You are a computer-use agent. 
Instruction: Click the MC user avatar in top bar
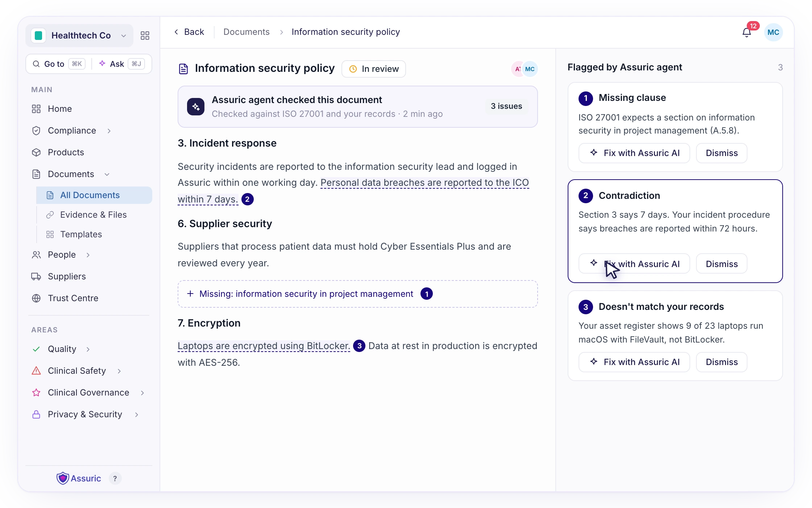[773, 32]
